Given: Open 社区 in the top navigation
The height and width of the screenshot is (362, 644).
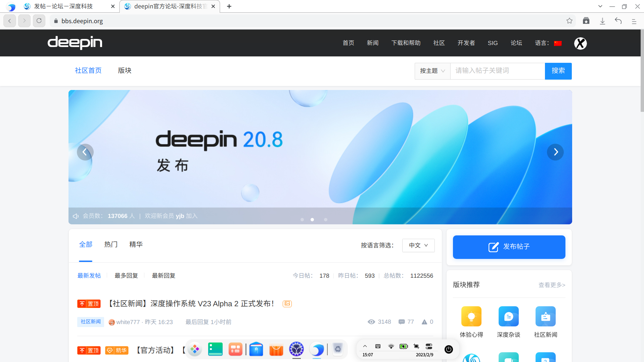Looking at the screenshot, I should pyautogui.click(x=439, y=43).
